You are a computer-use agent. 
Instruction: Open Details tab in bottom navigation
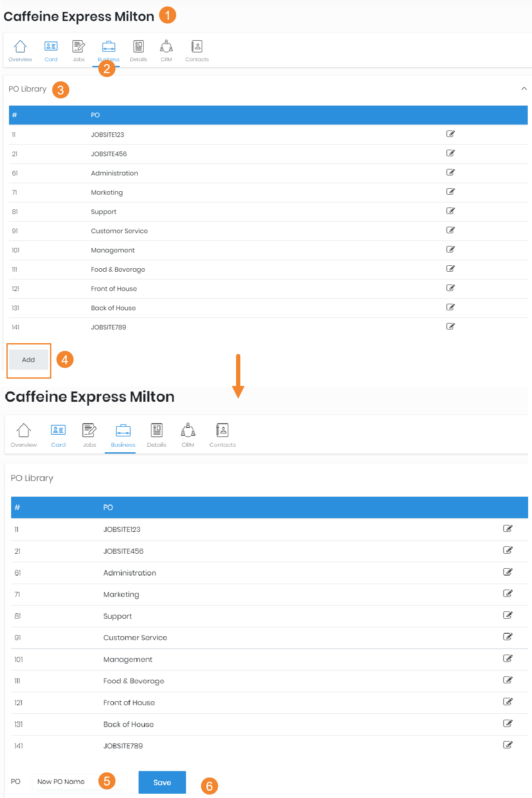[157, 435]
